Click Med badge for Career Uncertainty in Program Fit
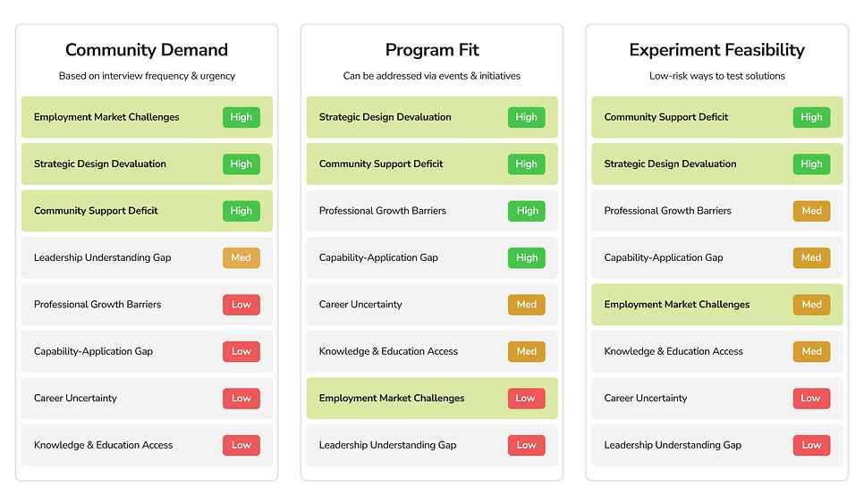This screenshot has width=864, height=504. (527, 305)
